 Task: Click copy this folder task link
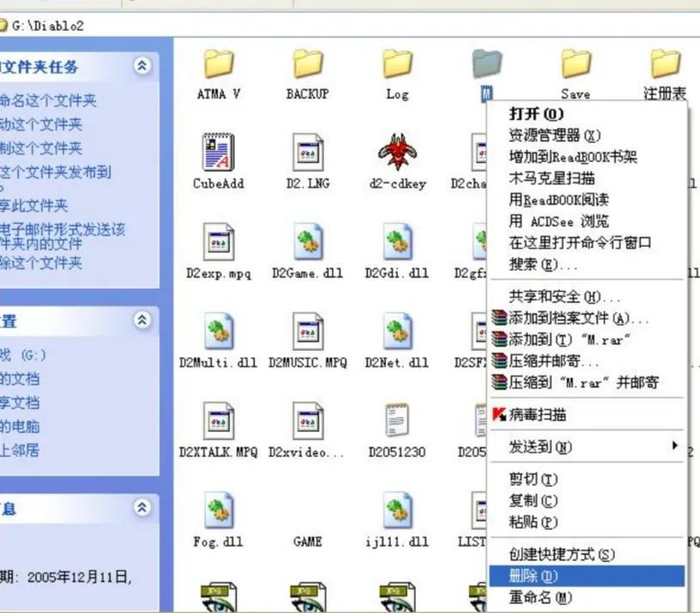(x=40, y=148)
